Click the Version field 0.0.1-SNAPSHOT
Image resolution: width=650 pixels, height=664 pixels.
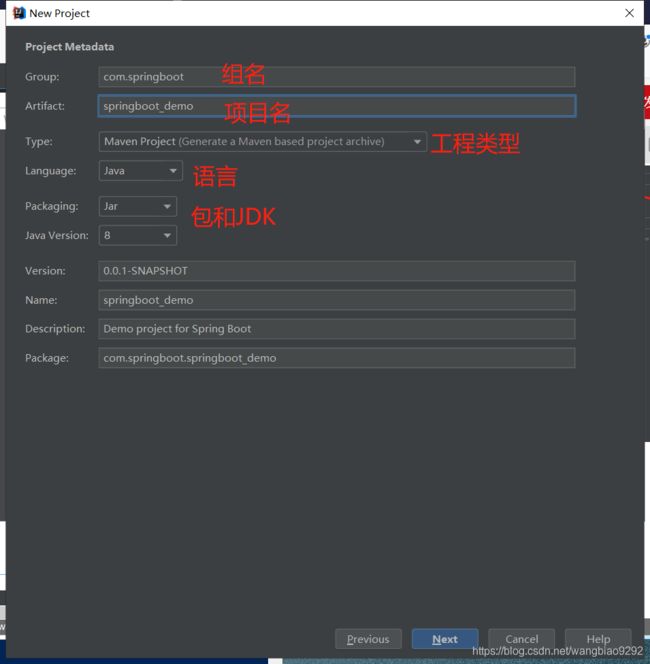pos(337,271)
